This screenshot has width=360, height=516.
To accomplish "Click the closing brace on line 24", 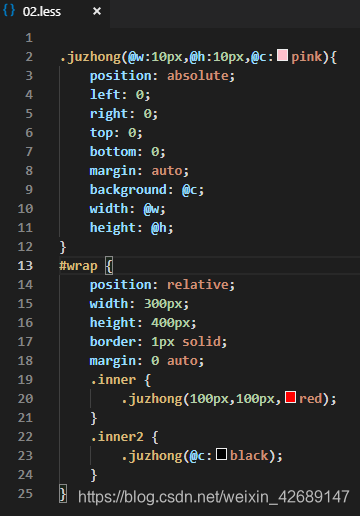I will (94, 475).
